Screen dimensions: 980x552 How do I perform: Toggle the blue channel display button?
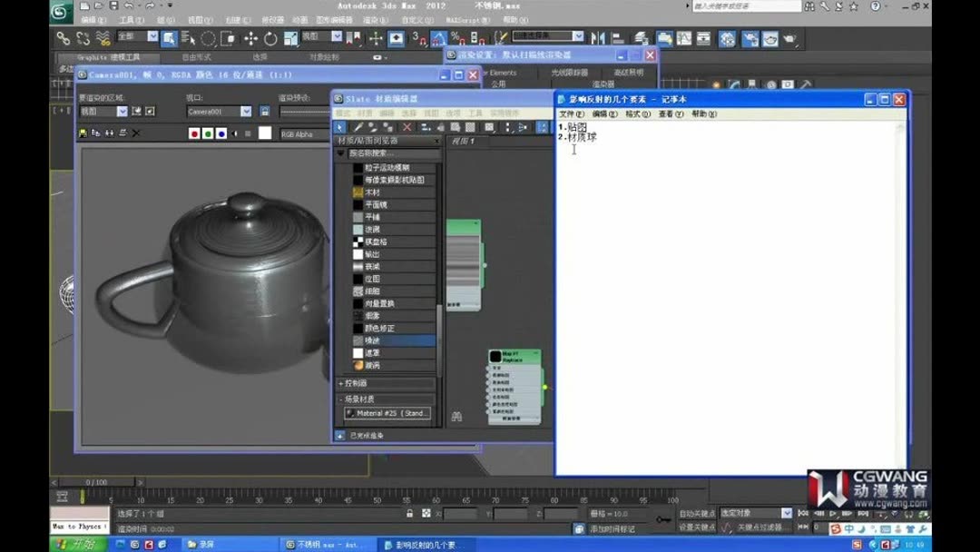pyautogui.click(x=222, y=134)
